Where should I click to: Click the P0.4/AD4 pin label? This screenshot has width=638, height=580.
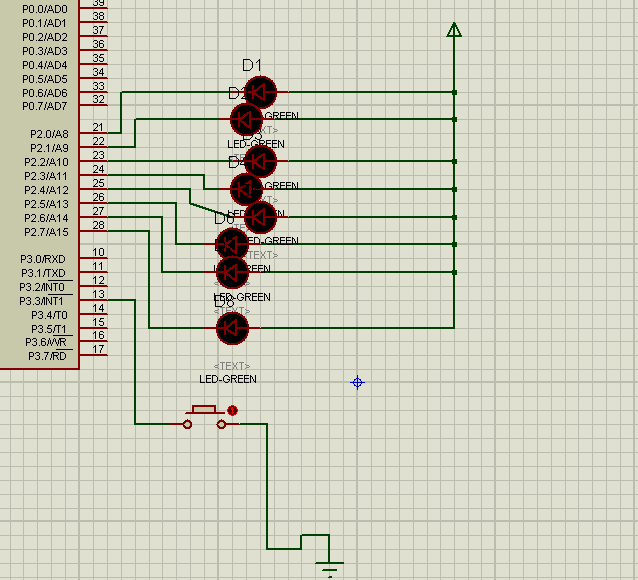coord(45,65)
